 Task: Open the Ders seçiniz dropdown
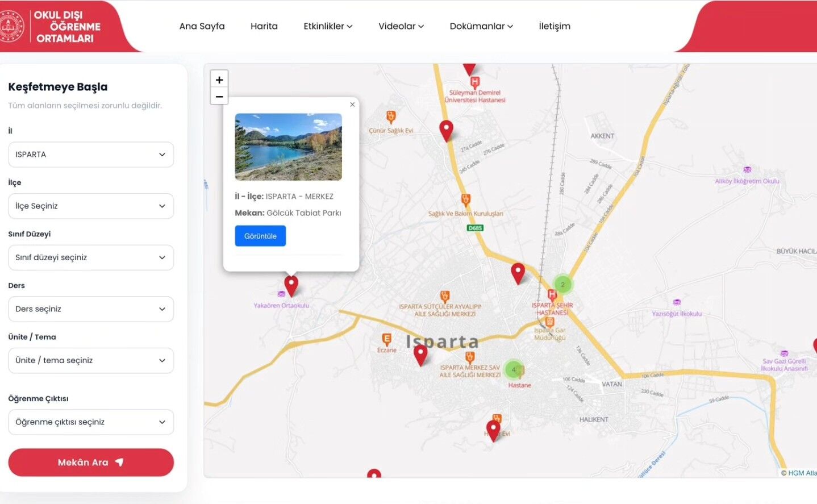pyautogui.click(x=91, y=309)
